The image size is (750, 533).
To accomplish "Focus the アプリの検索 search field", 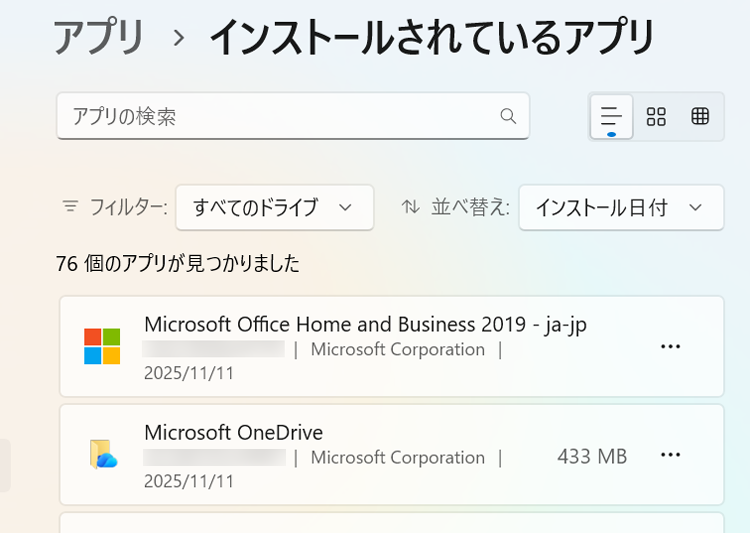I will [293, 116].
